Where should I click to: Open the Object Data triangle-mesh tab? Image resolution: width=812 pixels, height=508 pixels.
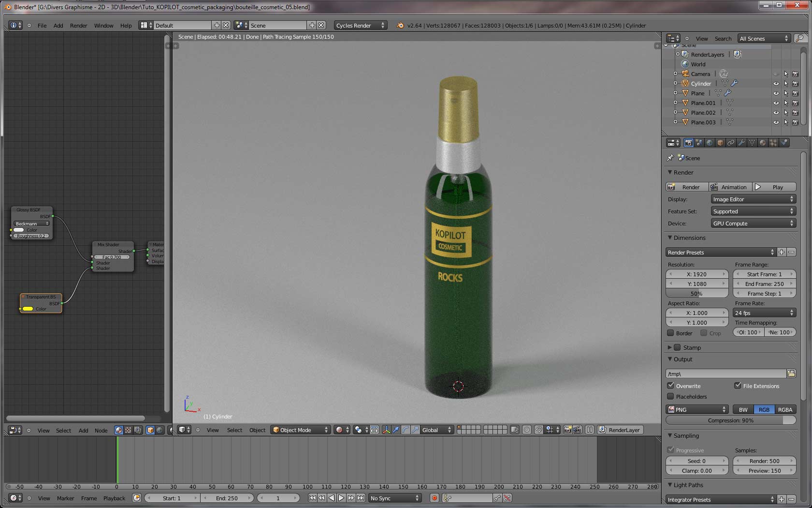[x=752, y=143]
